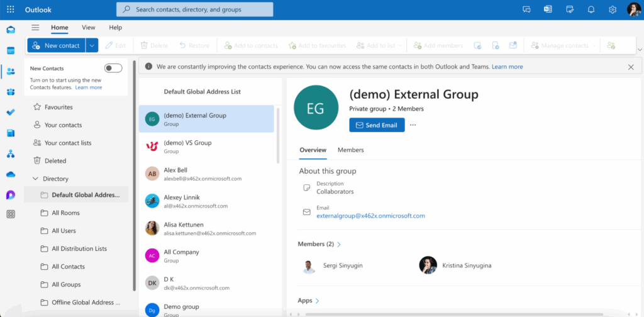Switch to the Help tab
644x317 pixels.
116,28
